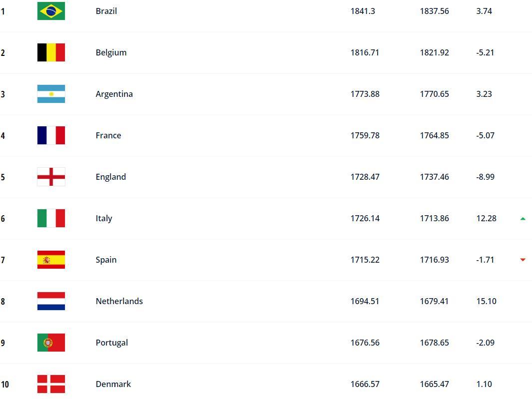
Task: Click Netherlands' points change 15.10
Action: 486,301
